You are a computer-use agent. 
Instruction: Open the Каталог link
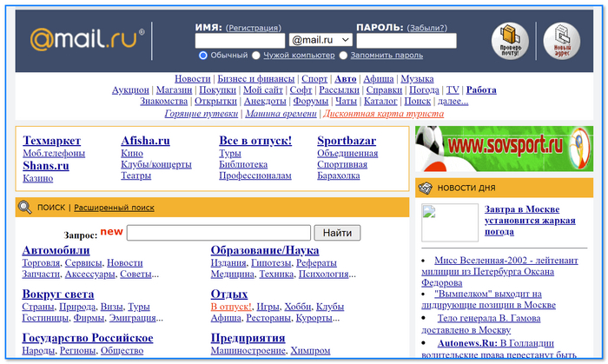[380, 101]
